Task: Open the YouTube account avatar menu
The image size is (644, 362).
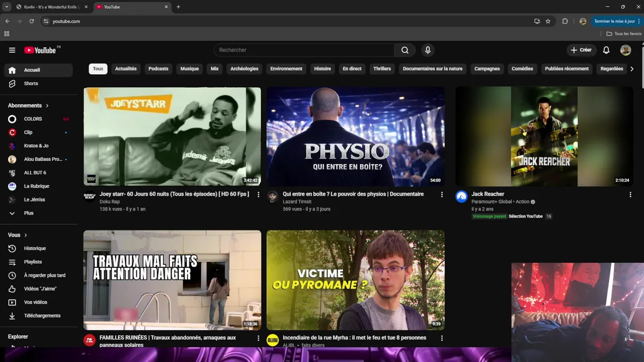Action: point(625,50)
